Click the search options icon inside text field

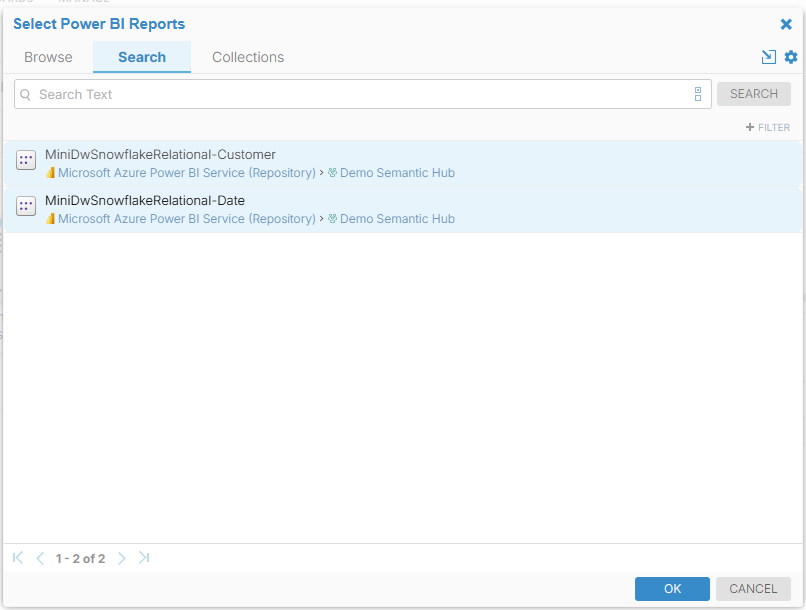click(698, 94)
